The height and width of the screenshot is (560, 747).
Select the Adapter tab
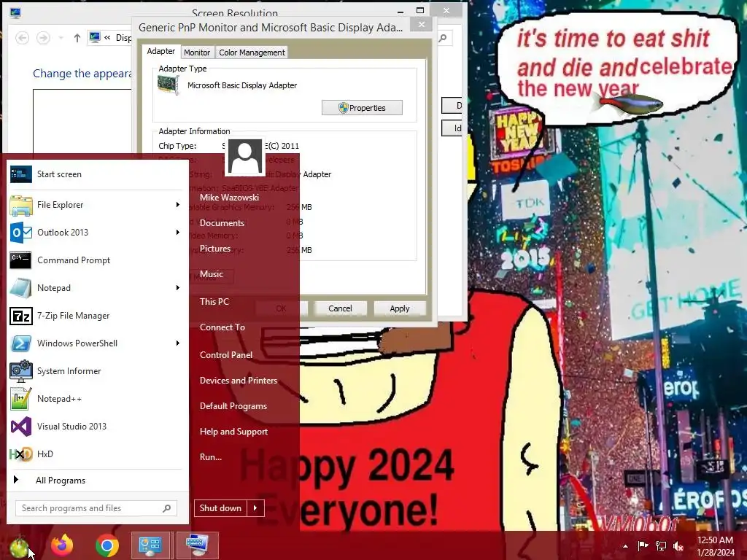click(161, 52)
